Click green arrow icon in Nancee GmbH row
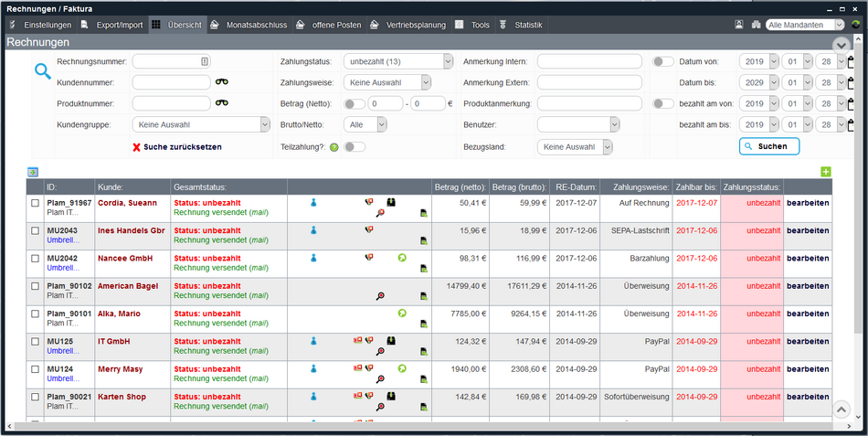Screen dimensions: 868x436 pyautogui.click(x=402, y=258)
